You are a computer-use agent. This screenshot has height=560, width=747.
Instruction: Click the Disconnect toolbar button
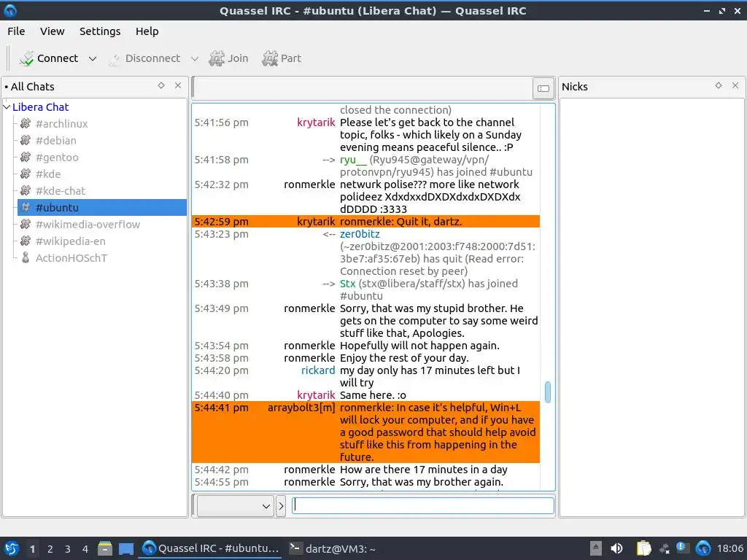[x=144, y=58]
